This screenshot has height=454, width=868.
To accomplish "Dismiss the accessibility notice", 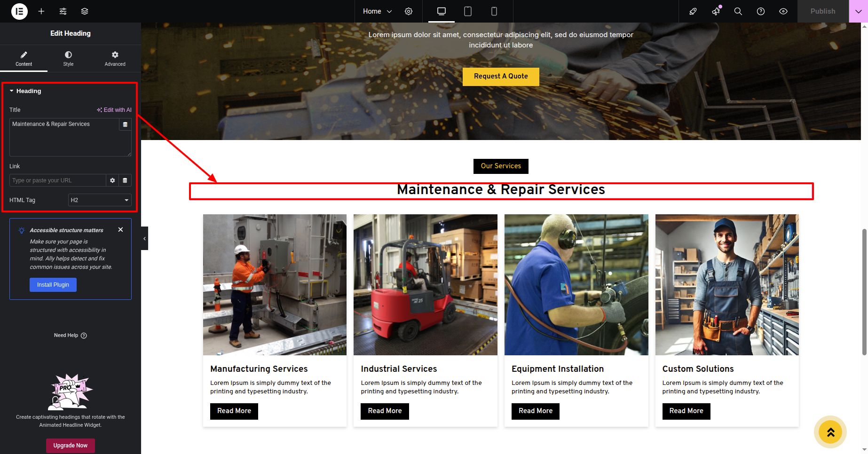I will [121, 230].
